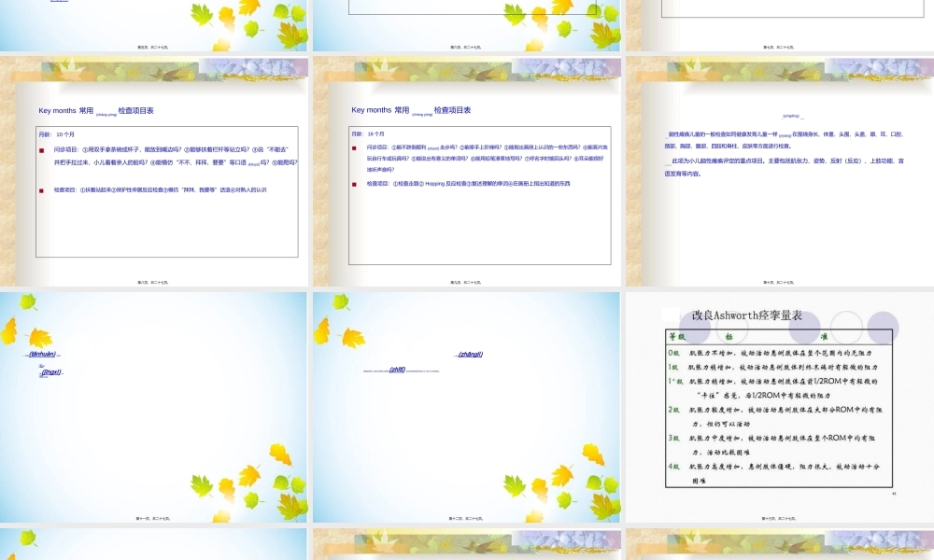Click the underlined (jīngxi) pinyin text
934x560 pixels.
[50, 372]
